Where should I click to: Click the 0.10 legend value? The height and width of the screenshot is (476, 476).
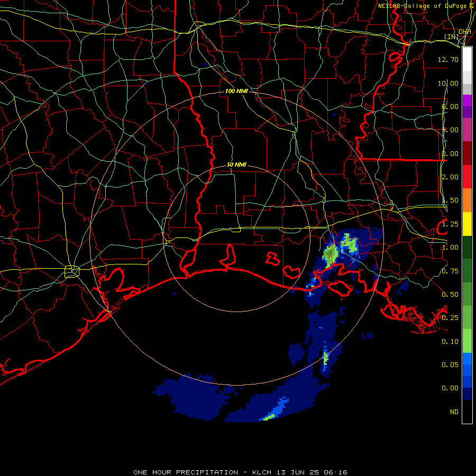[x=450, y=342]
